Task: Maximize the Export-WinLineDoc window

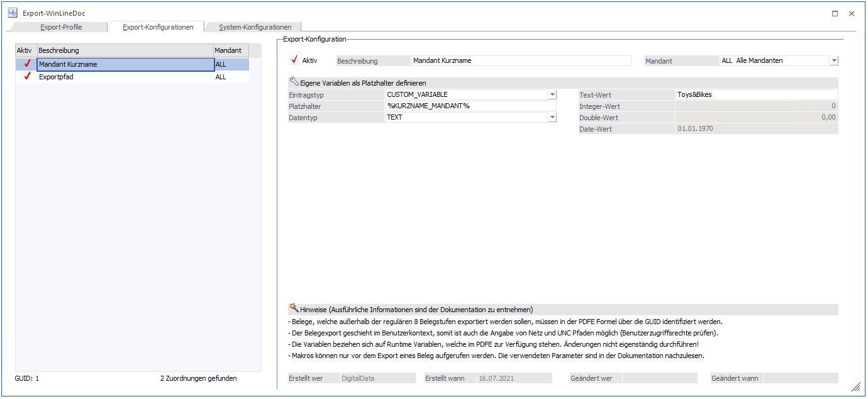Action: click(x=835, y=13)
